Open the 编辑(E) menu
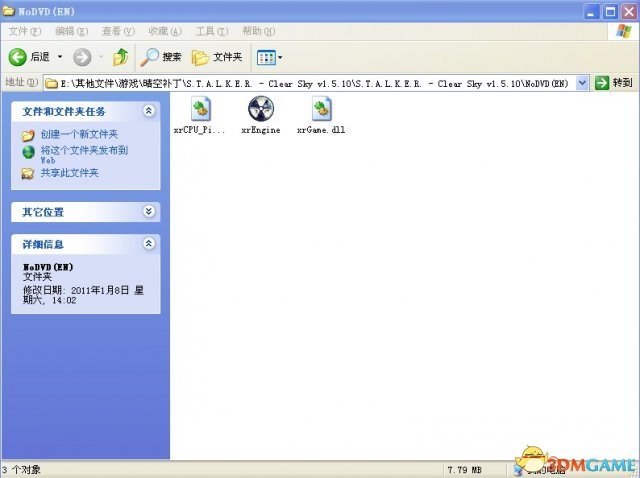Viewport: 640px width, 478px height. (x=71, y=31)
